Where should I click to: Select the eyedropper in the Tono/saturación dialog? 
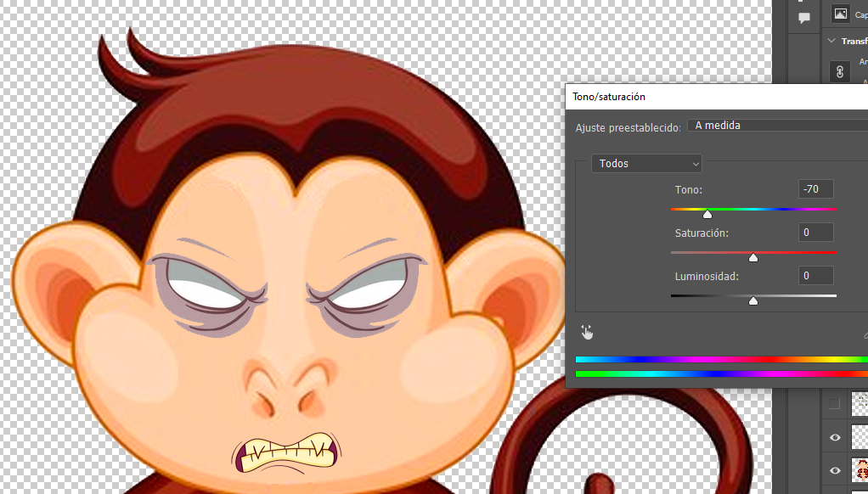click(x=865, y=334)
